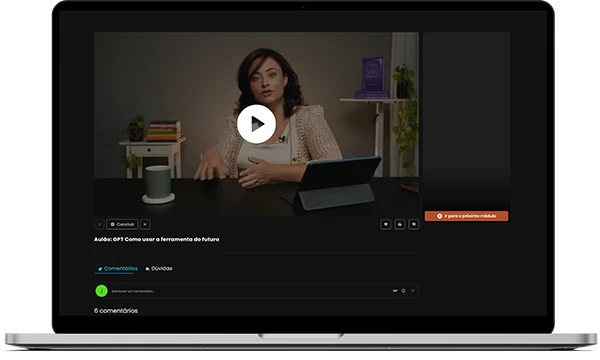
Task: Go to the next lesson arrow
Action: [145, 225]
